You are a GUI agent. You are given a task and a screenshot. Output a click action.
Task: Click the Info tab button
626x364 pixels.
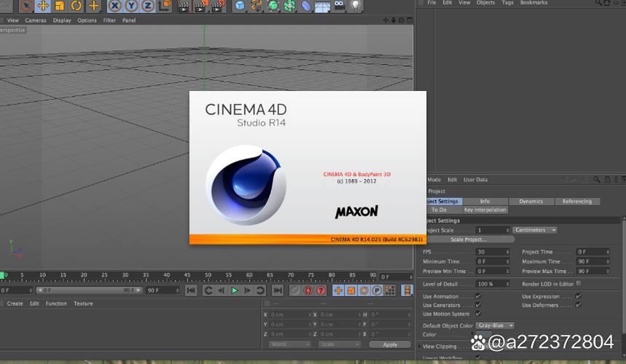pyautogui.click(x=485, y=202)
